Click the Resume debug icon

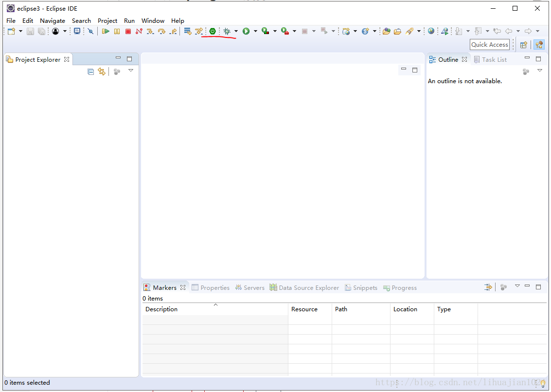tap(106, 31)
